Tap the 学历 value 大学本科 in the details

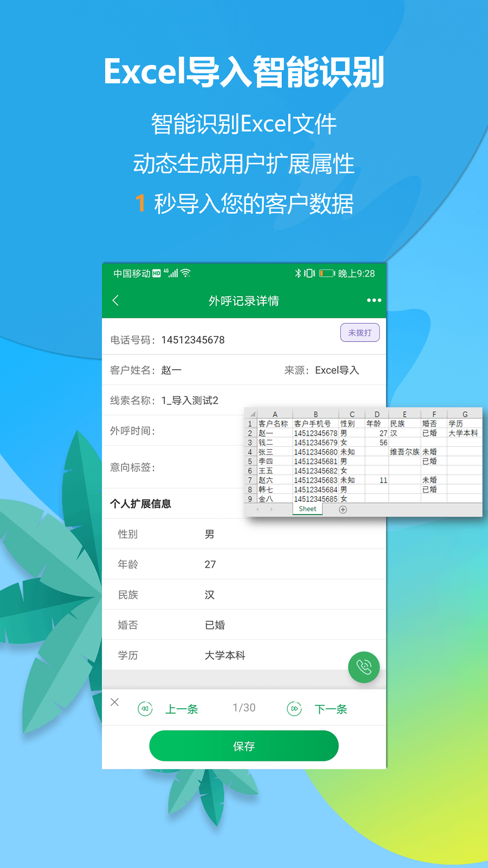[225, 656]
